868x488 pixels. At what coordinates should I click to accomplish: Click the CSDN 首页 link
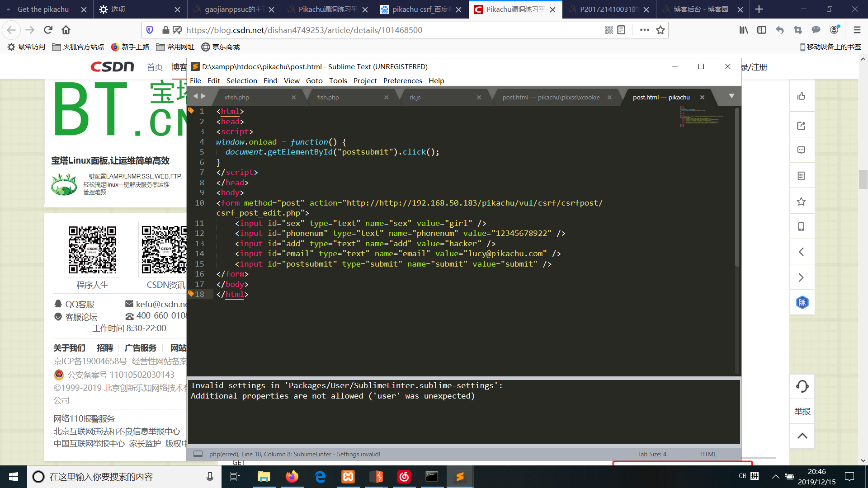(x=155, y=67)
